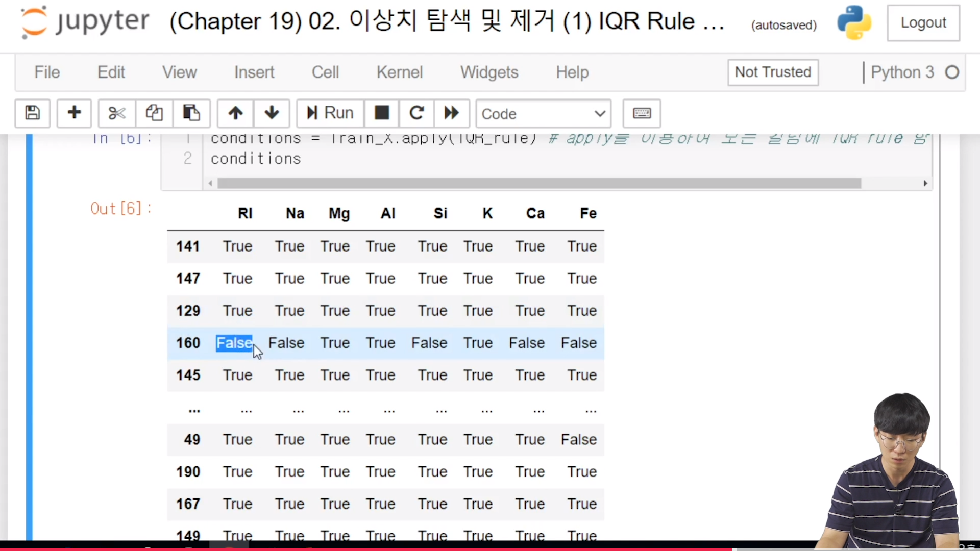Insert cell below with plus icon
The image size is (980, 551).
click(x=74, y=113)
